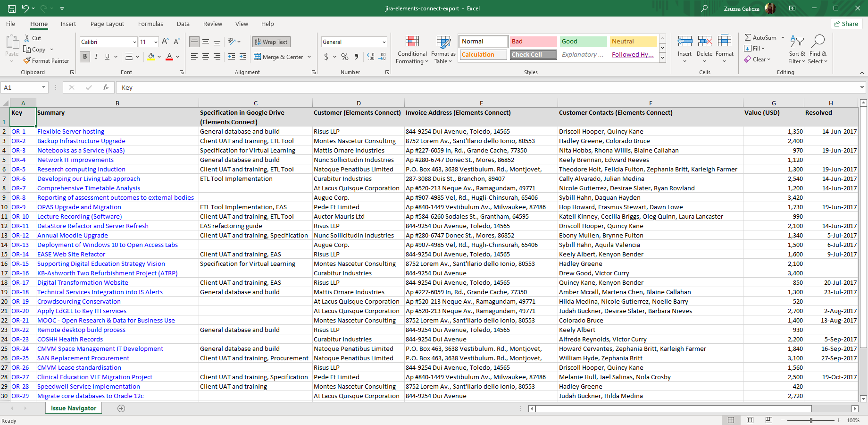Screen dimensions: 868x425
Task: Select Center alignment icon
Action: [206, 57]
